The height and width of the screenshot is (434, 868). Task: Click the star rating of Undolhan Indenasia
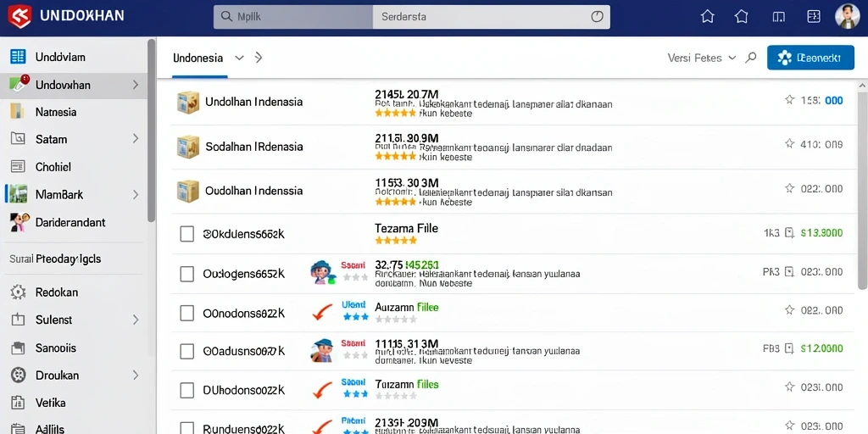click(x=395, y=113)
